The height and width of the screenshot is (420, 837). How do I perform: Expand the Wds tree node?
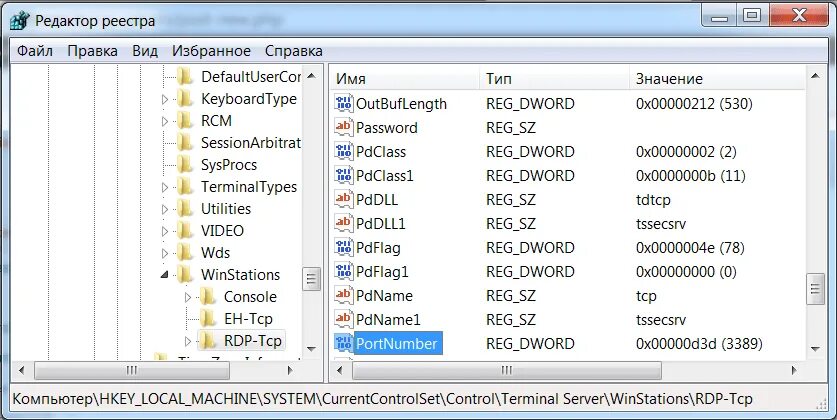(x=165, y=253)
